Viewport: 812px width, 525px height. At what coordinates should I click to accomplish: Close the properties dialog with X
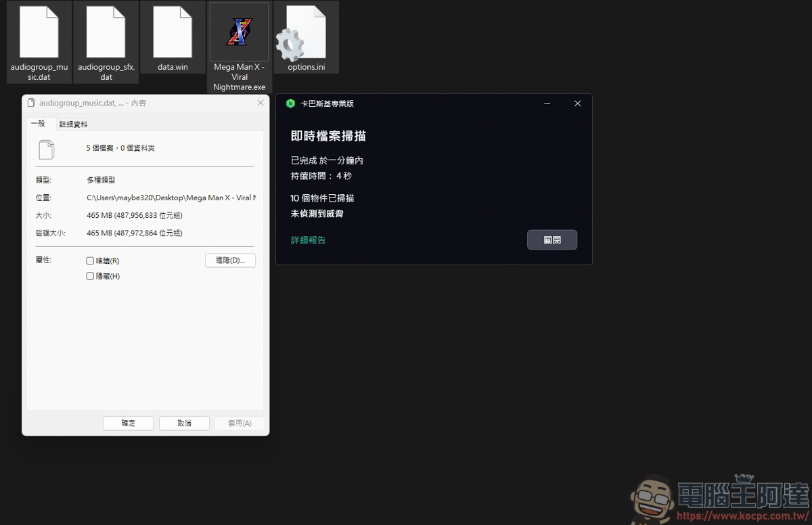(261, 103)
